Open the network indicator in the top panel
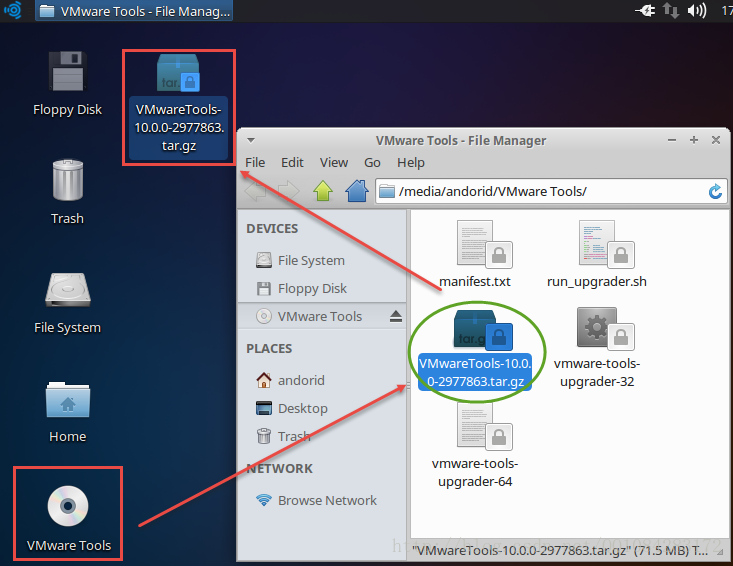This screenshot has height=566, width=733. point(671,10)
